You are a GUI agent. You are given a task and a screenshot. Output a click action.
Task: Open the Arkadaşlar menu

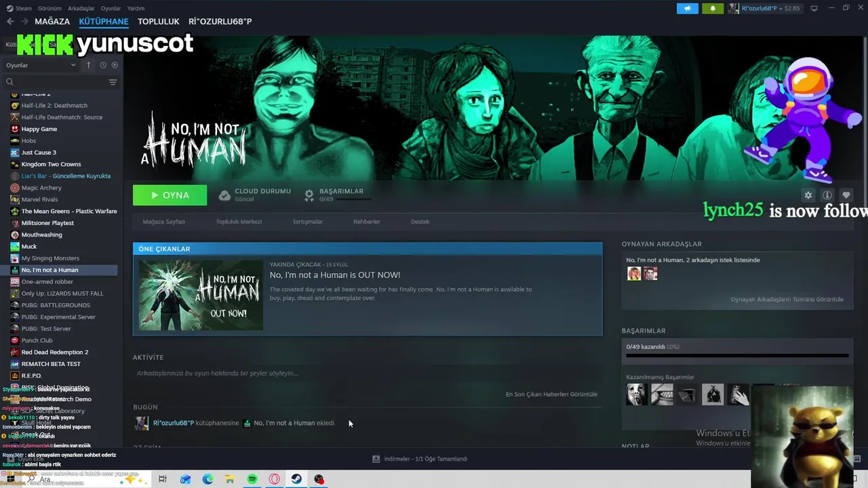81,8
